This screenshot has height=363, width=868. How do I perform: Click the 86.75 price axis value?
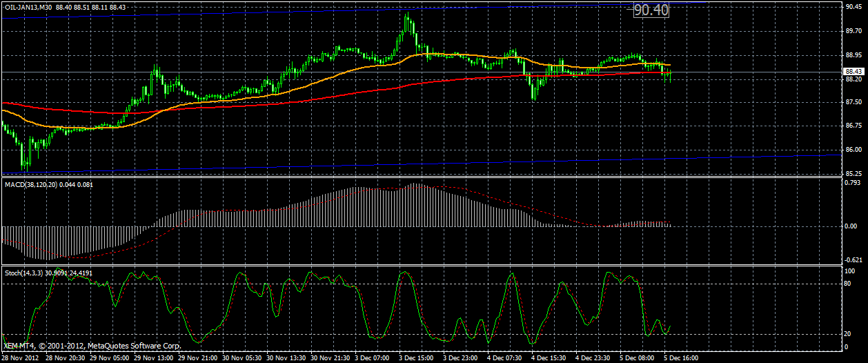click(854, 126)
